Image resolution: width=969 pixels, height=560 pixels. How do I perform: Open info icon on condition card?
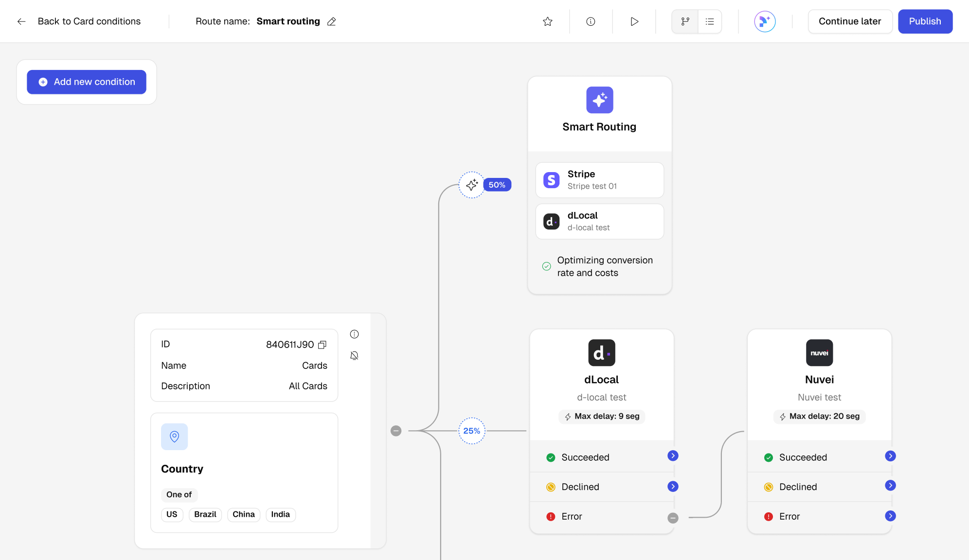(354, 334)
